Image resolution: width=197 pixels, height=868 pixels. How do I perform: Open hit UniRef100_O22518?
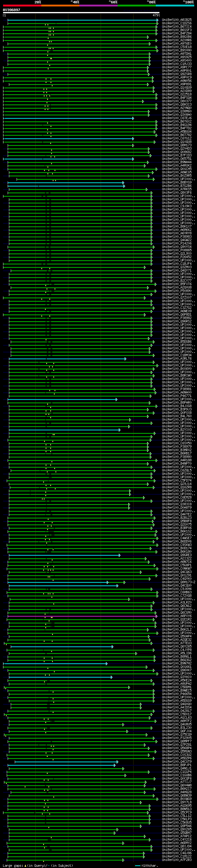pos(176,94)
